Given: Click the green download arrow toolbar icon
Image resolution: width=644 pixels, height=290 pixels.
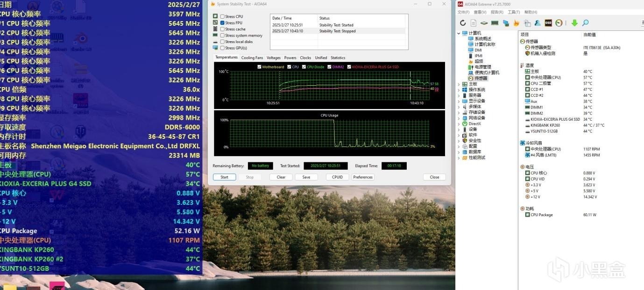Looking at the screenshot, I should click(574, 23).
